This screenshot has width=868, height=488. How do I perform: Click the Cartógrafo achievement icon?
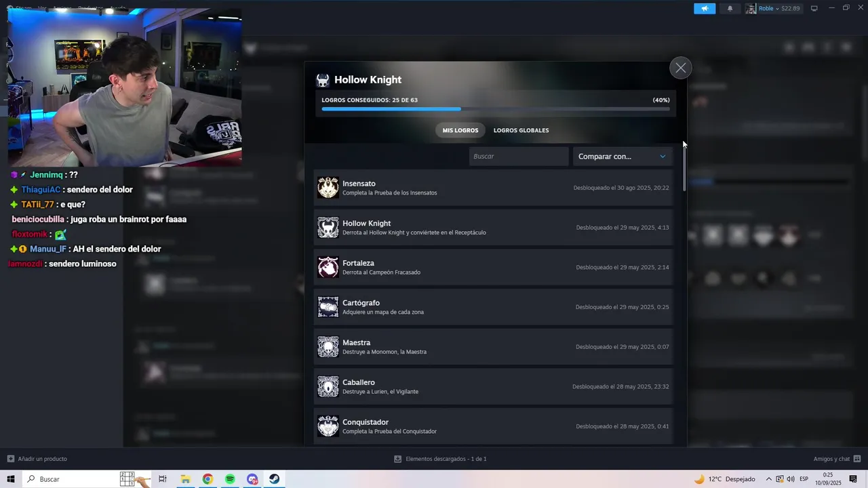328,307
